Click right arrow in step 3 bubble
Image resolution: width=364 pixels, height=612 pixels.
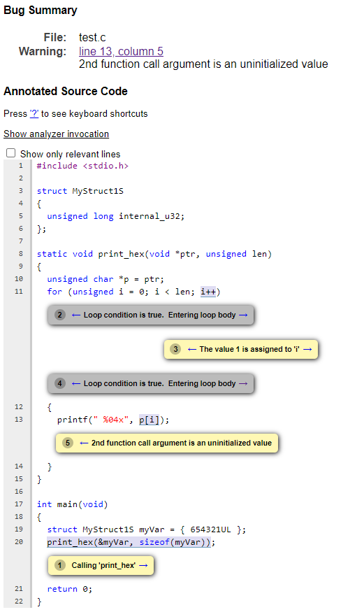pos(307,349)
